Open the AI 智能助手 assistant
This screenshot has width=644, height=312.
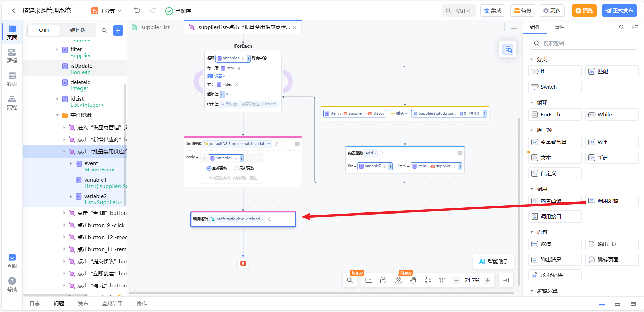pyautogui.click(x=493, y=262)
